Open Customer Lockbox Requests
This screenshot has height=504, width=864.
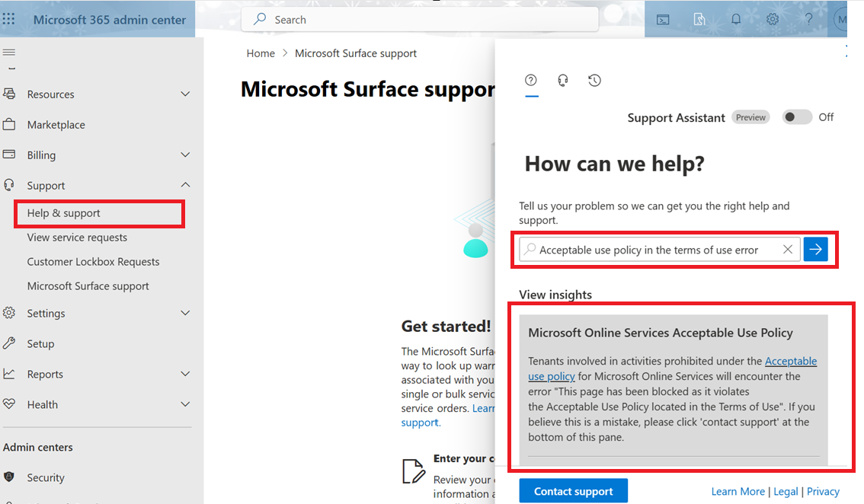93,262
